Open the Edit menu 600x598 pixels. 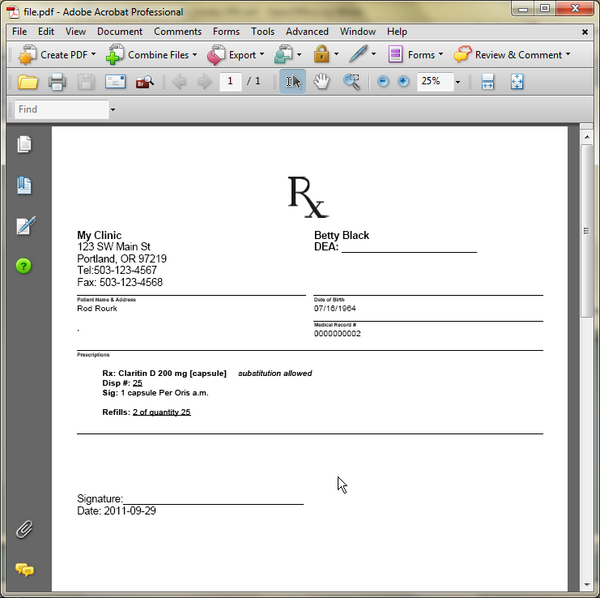[x=46, y=31]
